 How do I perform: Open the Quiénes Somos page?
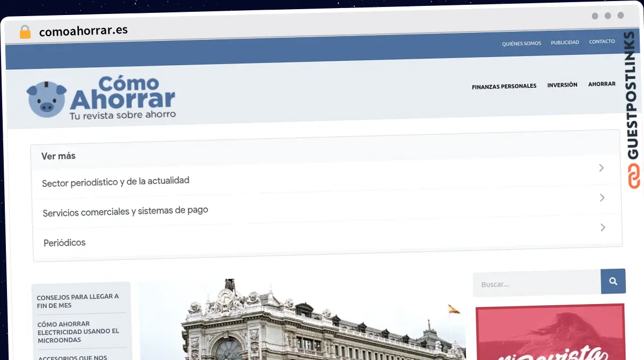click(x=522, y=43)
